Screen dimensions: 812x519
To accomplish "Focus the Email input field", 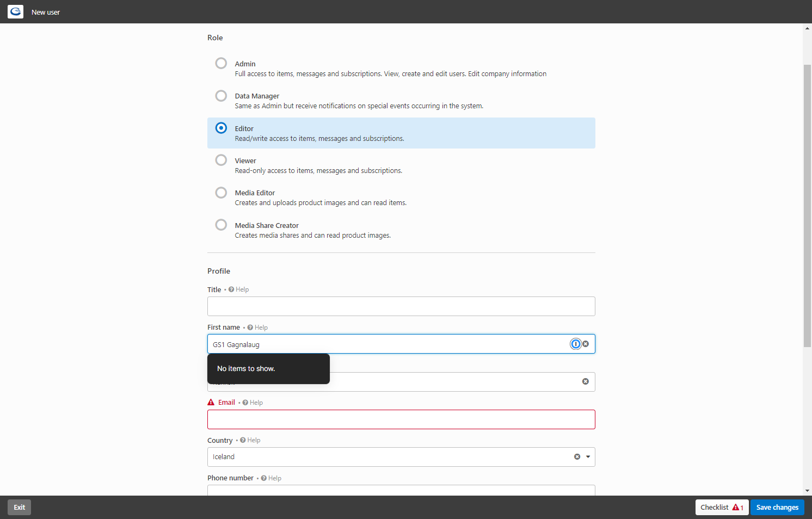I will click(x=401, y=419).
